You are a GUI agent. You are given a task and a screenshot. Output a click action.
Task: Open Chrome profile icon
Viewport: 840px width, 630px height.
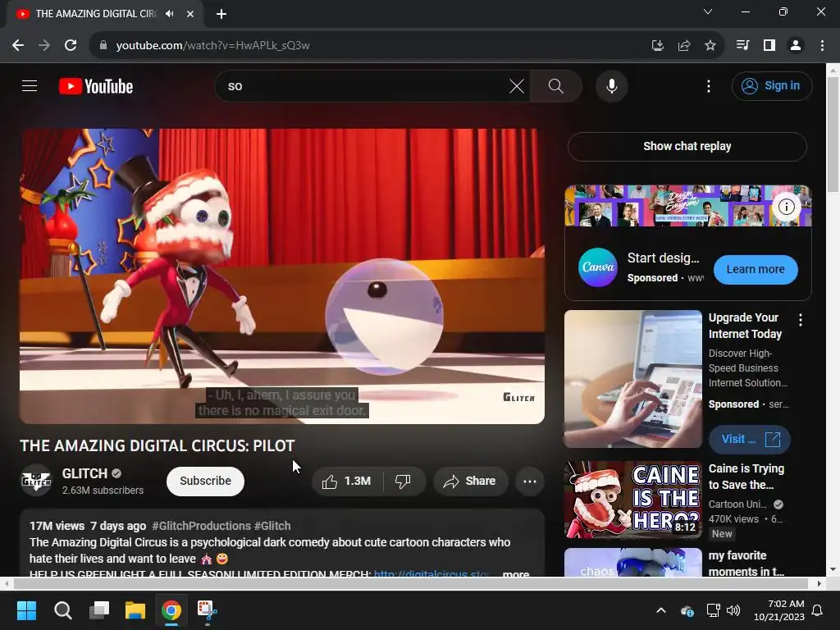point(796,46)
